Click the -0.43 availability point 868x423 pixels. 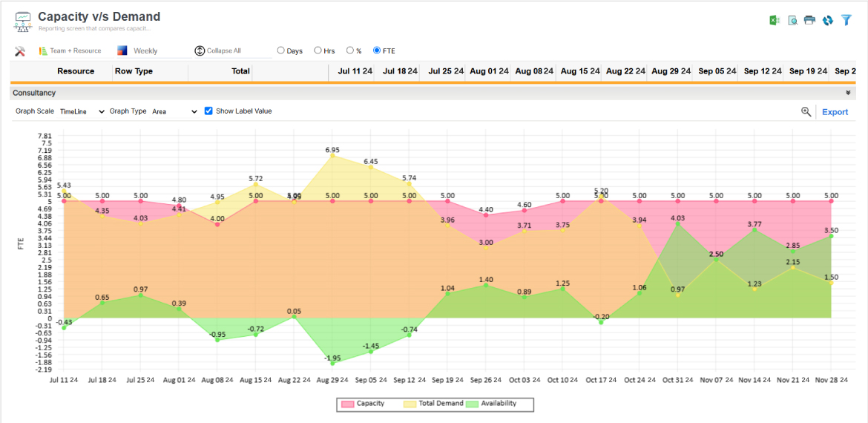(x=64, y=328)
